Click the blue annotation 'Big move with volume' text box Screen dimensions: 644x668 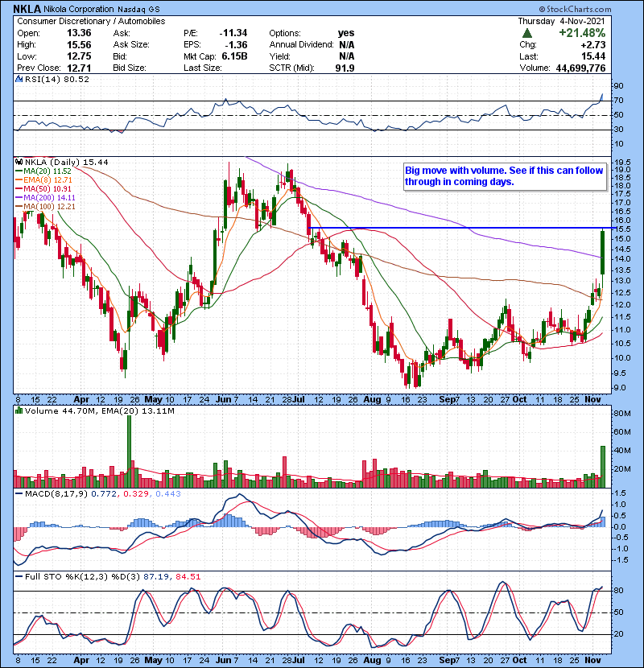(505, 176)
